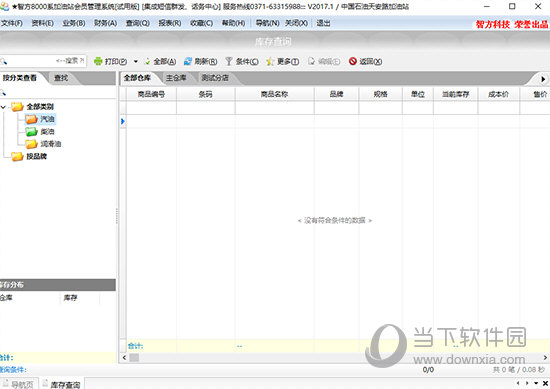This screenshot has width=550, height=389.
Task: Click the app icon in the title bar
Action: [5, 6]
